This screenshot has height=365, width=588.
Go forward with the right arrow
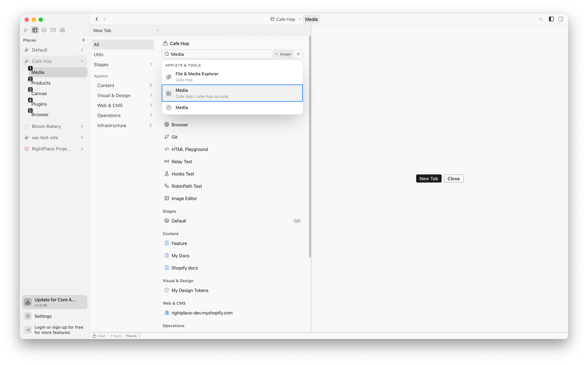click(x=105, y=19)
